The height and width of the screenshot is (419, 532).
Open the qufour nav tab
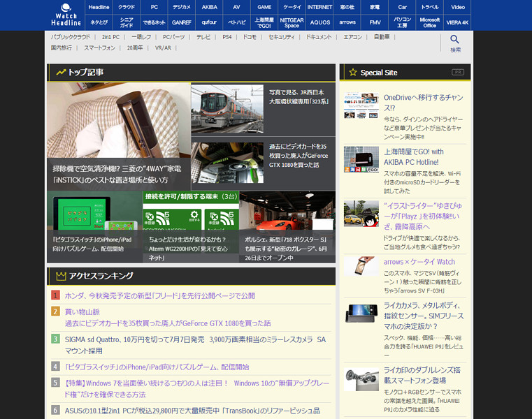click(209, 22)
